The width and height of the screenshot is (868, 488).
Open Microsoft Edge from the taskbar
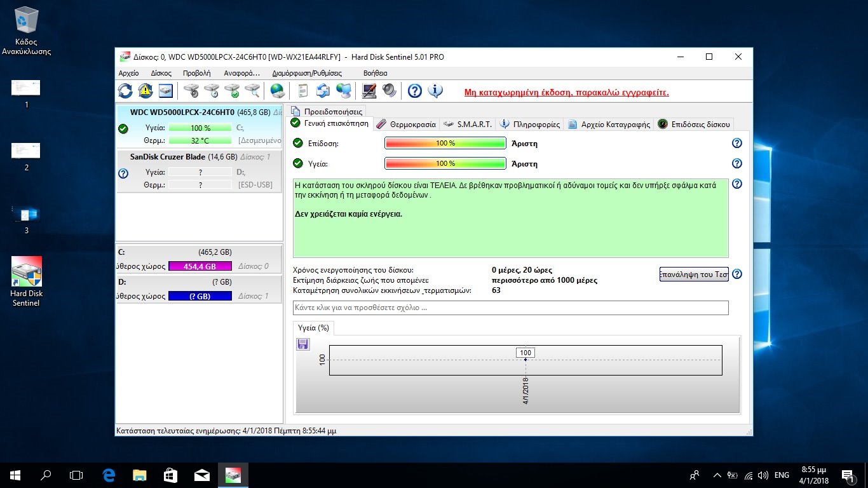(109, 475)
